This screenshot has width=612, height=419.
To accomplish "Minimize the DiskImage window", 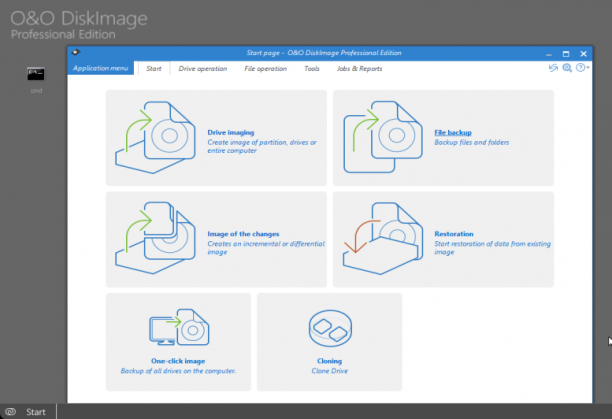I will [549, 54].
